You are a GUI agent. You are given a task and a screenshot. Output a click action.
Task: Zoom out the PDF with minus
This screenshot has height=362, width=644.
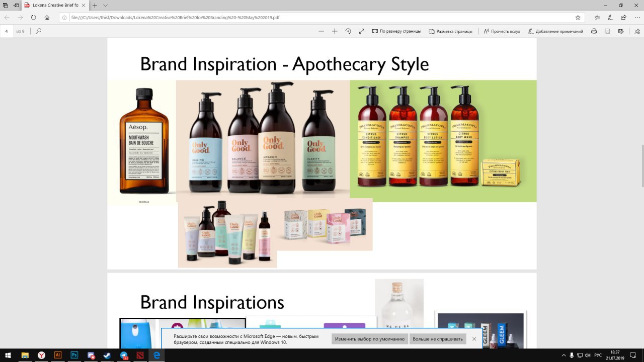(321, 31)
